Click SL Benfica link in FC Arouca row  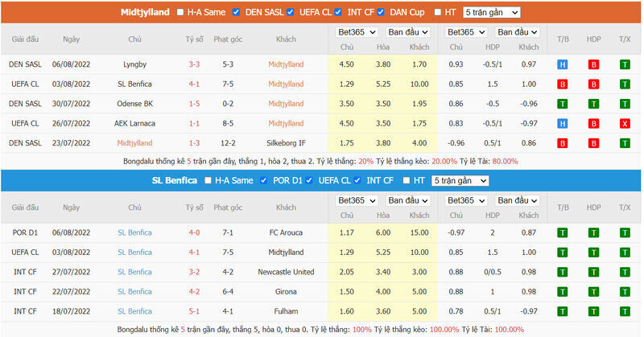[134, 232]
